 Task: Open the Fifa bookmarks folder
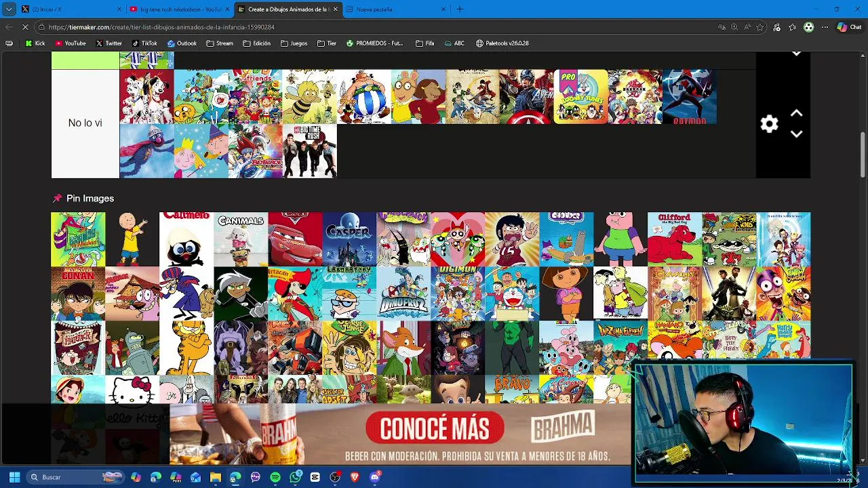[x=425, y=43]
